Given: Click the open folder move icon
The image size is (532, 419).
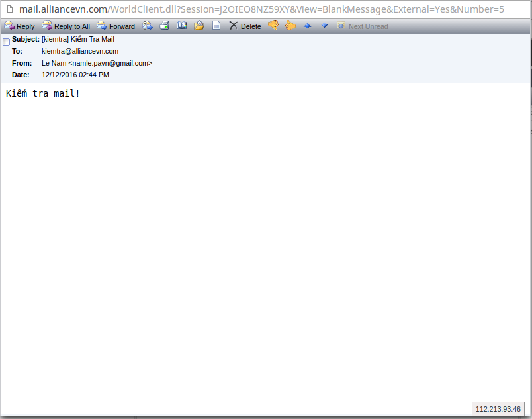Looking at the screenshot, I should point(199,26).
